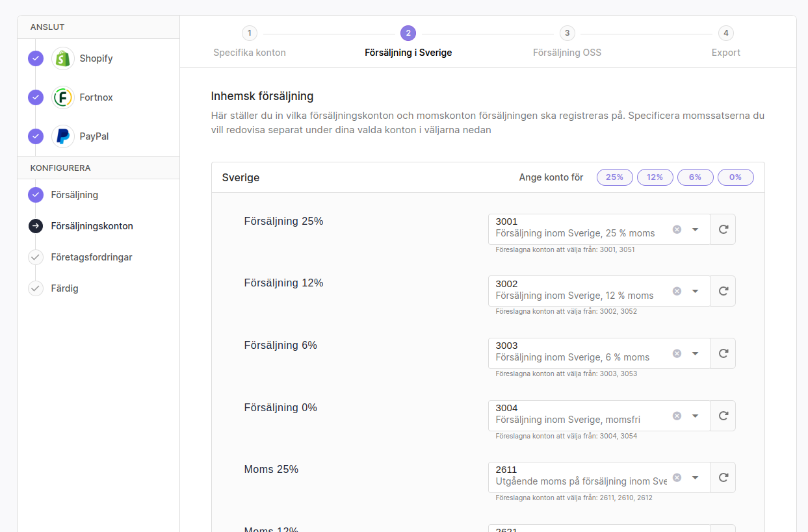The image size is (808, 532).
Task: Click the 3002 Försäljning 12% account field
Action: tap(579, 291)
